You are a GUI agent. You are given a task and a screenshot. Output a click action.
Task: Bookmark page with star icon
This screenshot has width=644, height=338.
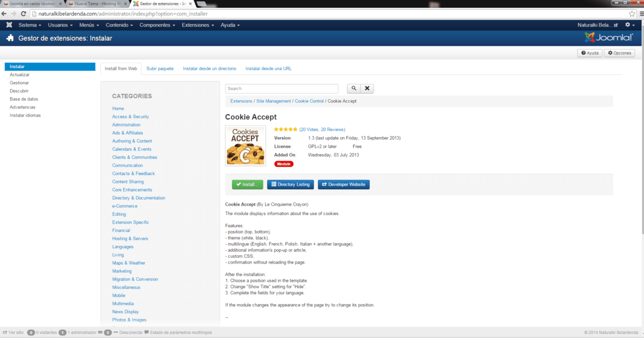click(632, 13)
